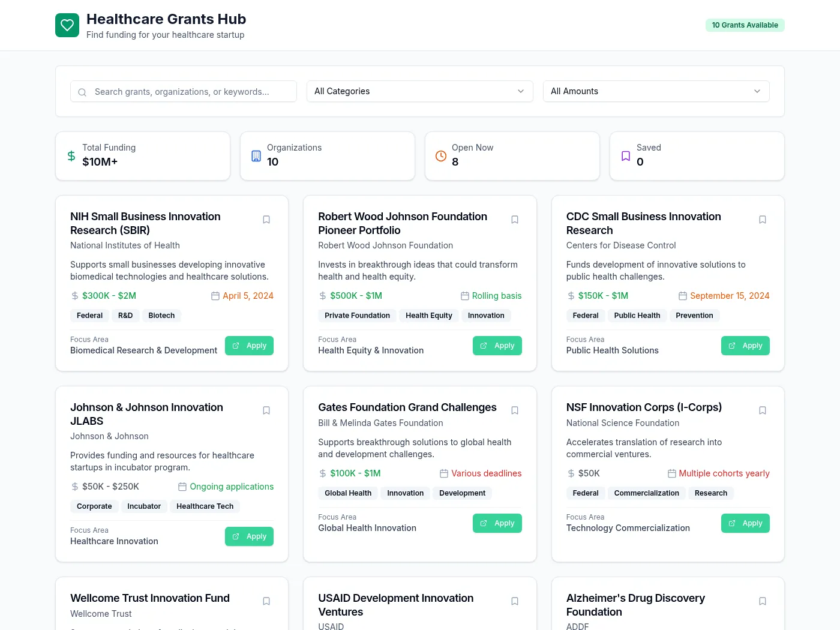Bookmark the NIH Small Business Innovation grant
Screen dimensions: 840x630
[x=266, y=220]
